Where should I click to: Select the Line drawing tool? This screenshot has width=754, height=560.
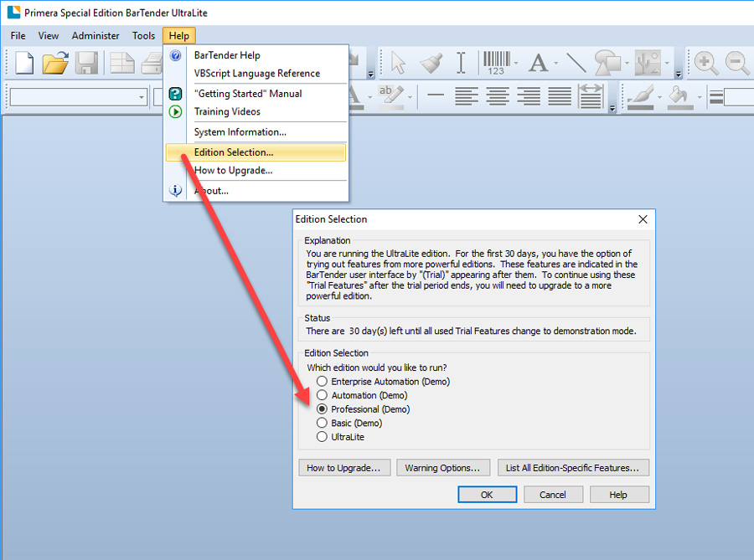point(576,63)
